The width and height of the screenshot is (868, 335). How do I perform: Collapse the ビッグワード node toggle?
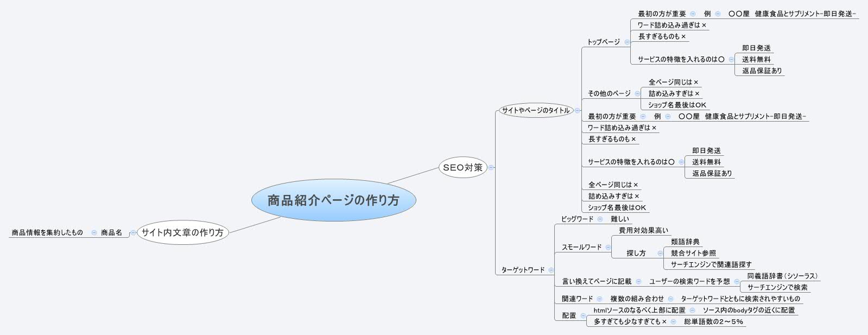(x=600, y=219)
